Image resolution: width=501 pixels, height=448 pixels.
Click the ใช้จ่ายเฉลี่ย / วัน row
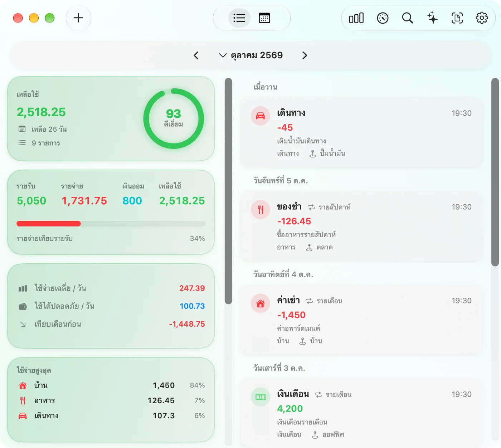coord(111,288)
